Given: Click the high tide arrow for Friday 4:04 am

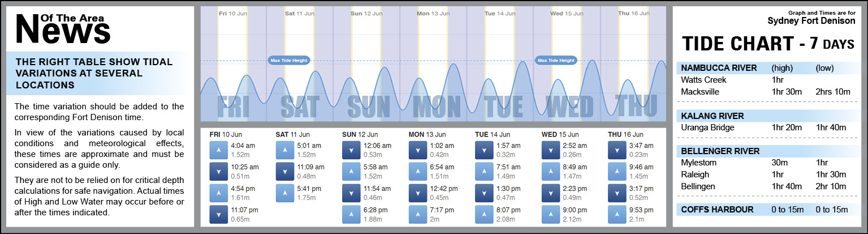Looking at the screenshot, I should [219, 150].
